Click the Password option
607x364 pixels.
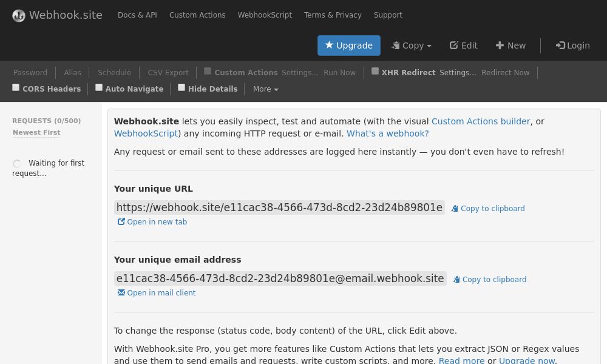pos(30,73)
